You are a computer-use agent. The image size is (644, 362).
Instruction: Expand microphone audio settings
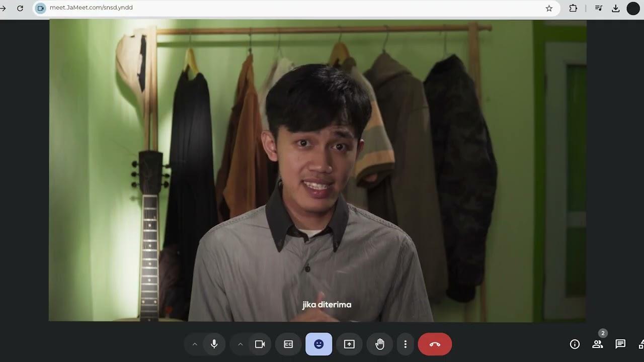click(195, 344)
